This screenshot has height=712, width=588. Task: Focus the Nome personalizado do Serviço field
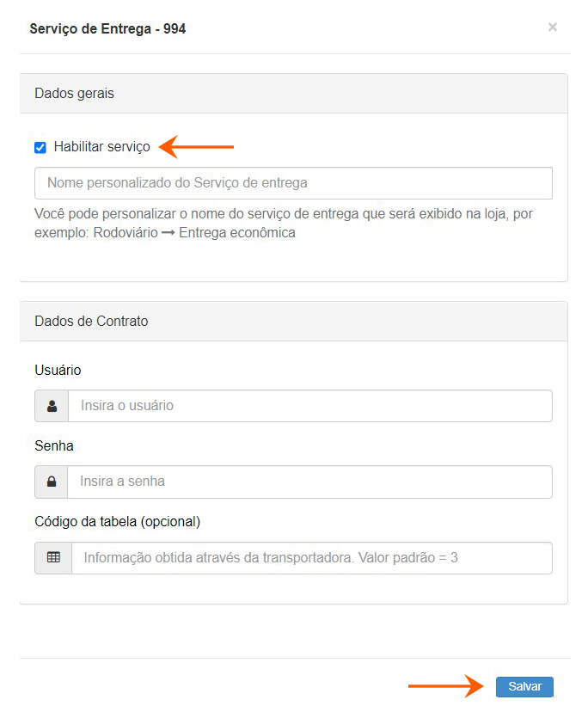pos(293,183)
